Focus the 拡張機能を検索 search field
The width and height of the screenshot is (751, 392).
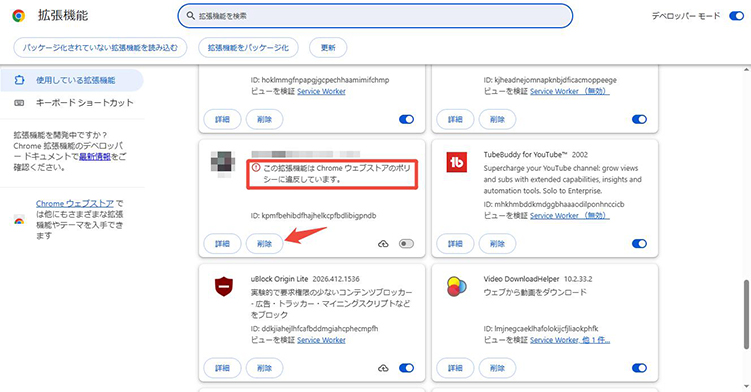(x=375, y=16)
